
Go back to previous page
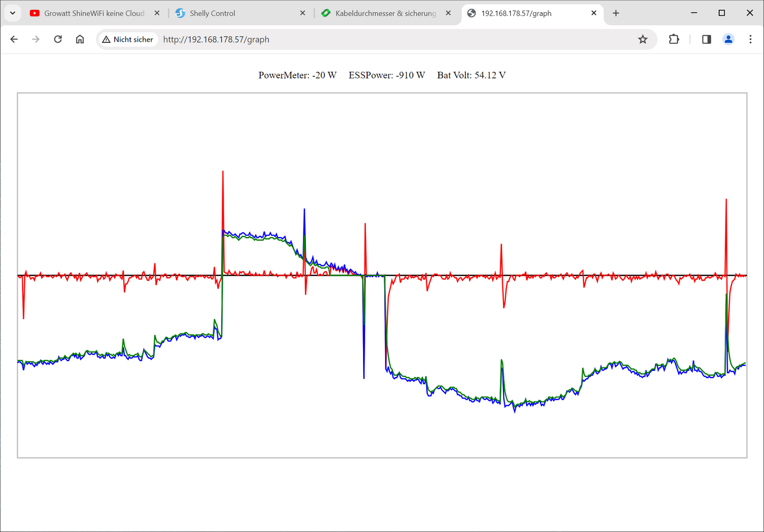pyautogui.click(x=14, y=39)
